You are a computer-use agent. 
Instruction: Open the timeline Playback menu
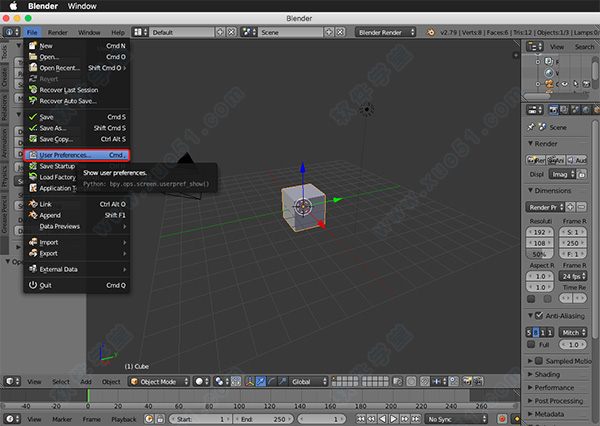click(124, 419)
